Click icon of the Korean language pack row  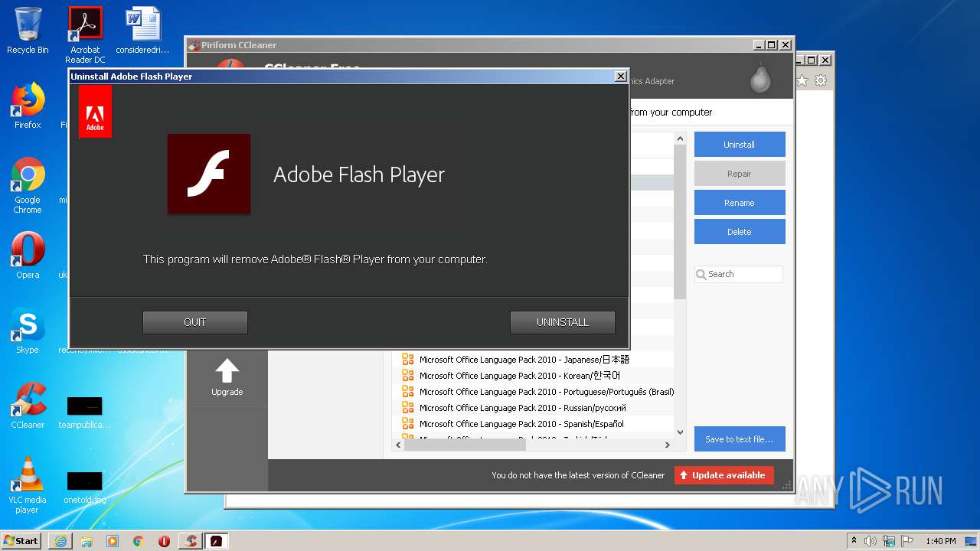(x=408, y=376)
